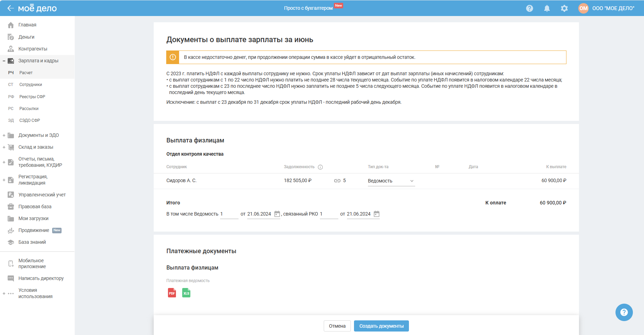Click the Написать директору message icon
The height and width of the screenshot is (335, 644).
click(11, 278)
